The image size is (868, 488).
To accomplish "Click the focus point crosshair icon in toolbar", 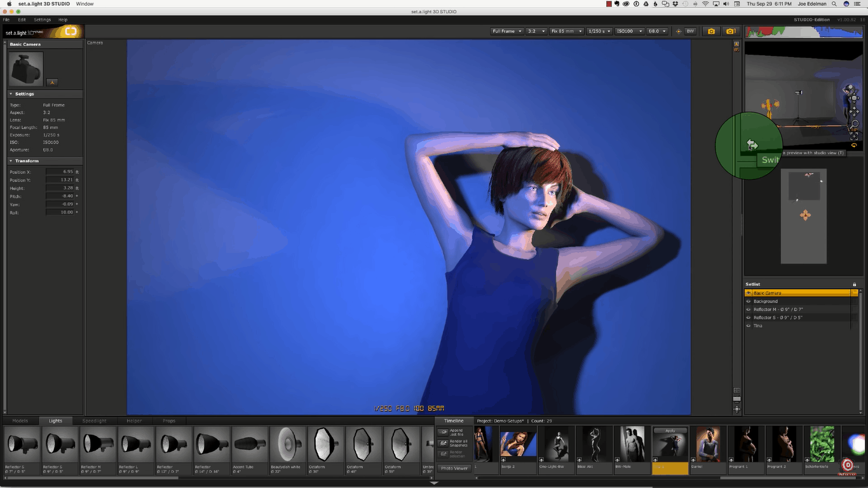I will click(677, 30).
